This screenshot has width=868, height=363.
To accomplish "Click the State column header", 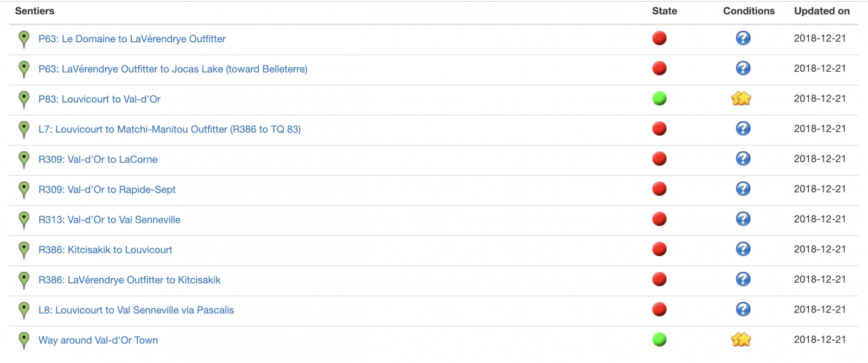I will pos(665,11).
